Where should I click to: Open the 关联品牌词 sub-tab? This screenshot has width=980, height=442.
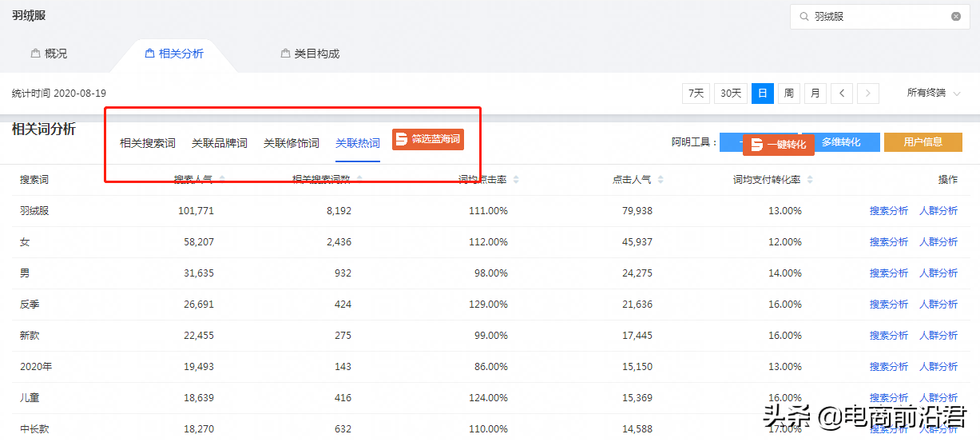[220, 144]
